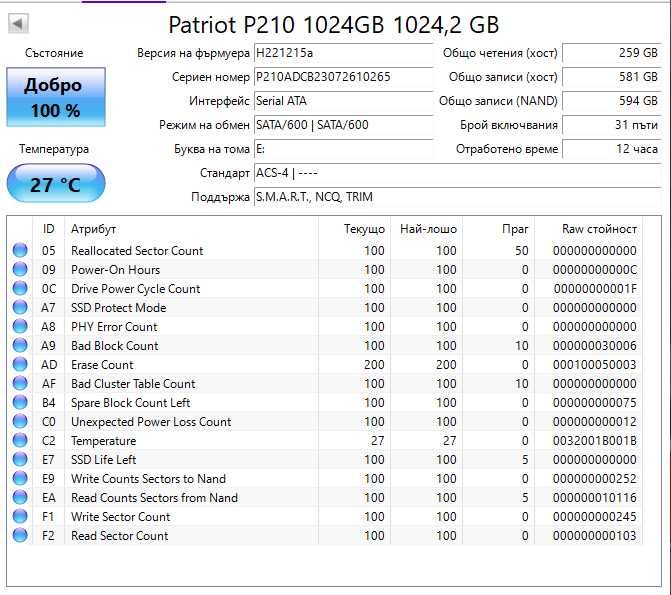
Task: Click ID cell E7 of SSD Life Left
Action: tap(48, 460)
